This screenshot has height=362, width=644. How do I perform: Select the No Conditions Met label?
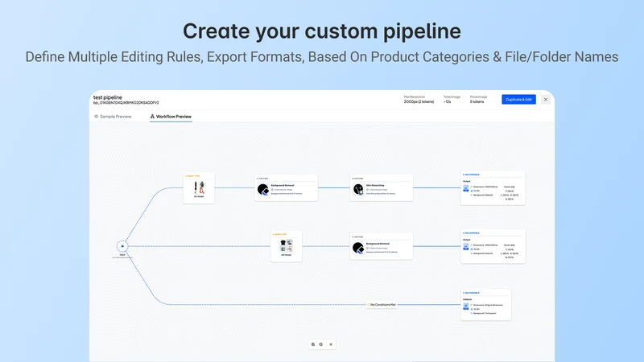coord(381,305)
